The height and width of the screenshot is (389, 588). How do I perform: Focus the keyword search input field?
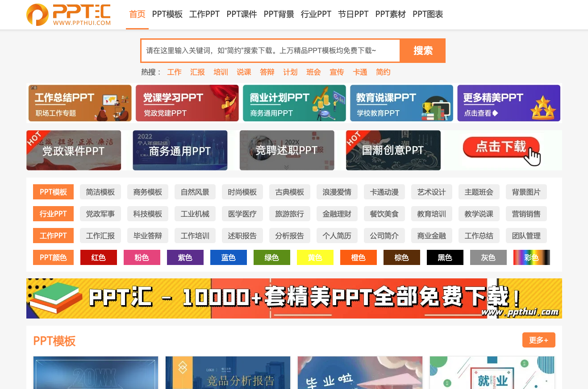click(x=271, y=51)
